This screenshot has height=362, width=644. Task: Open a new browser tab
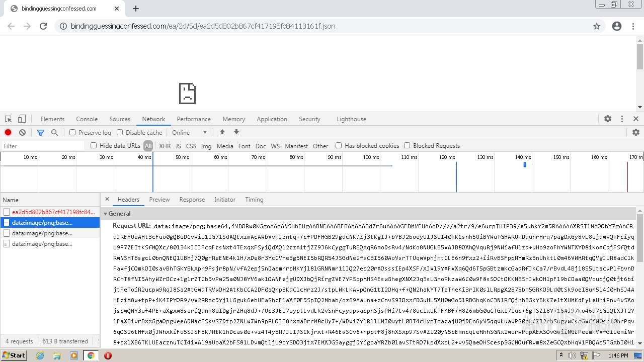(136, 9)
